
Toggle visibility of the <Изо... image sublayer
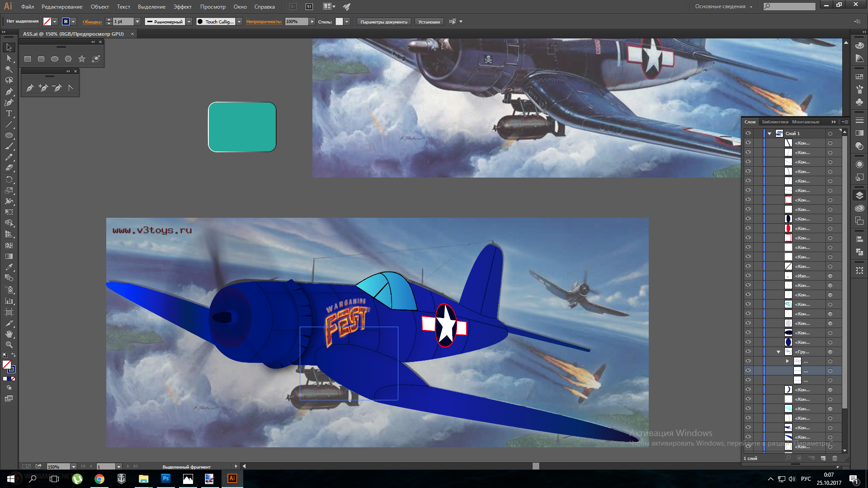pos(748,276)
